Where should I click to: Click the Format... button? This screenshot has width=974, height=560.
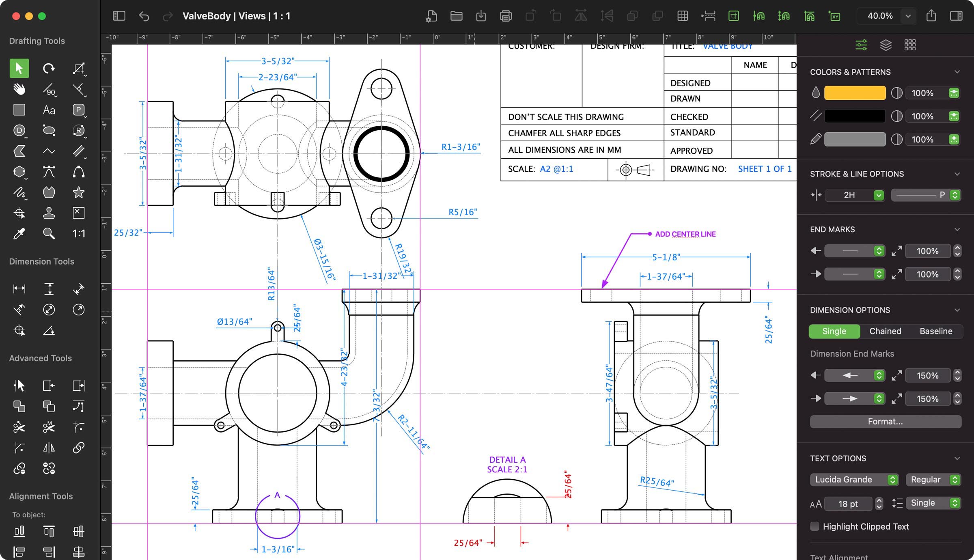885,422
